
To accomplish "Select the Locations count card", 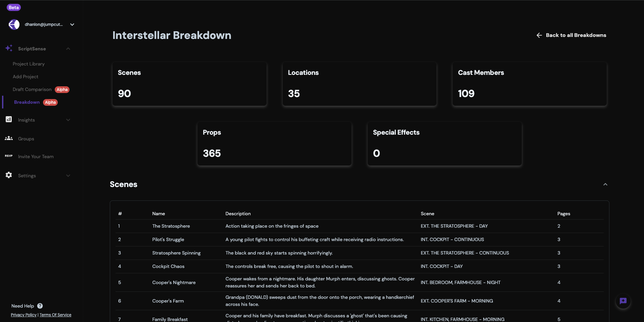I will coord(360,84).
